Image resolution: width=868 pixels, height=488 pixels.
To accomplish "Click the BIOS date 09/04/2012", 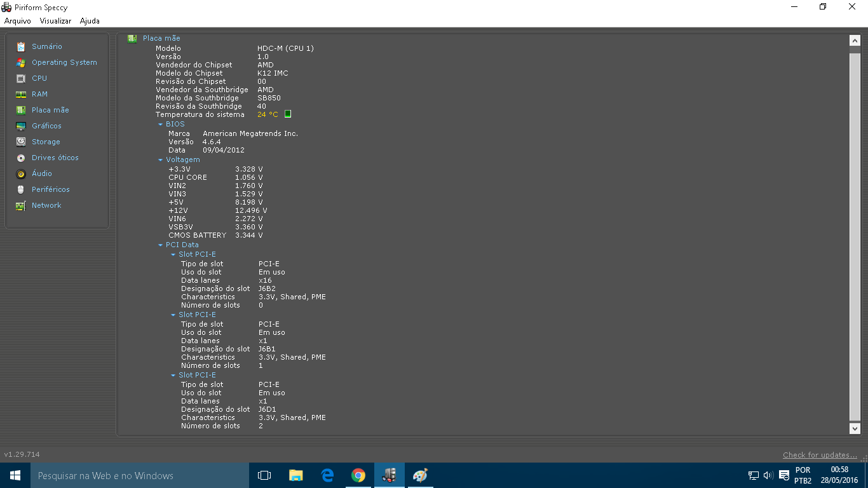I will tap(223, 150).
